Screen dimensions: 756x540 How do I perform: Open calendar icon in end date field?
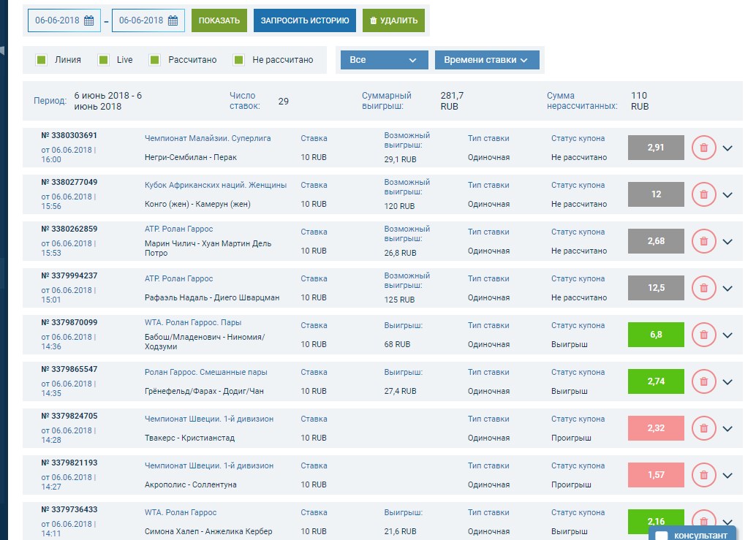(173, 20)
